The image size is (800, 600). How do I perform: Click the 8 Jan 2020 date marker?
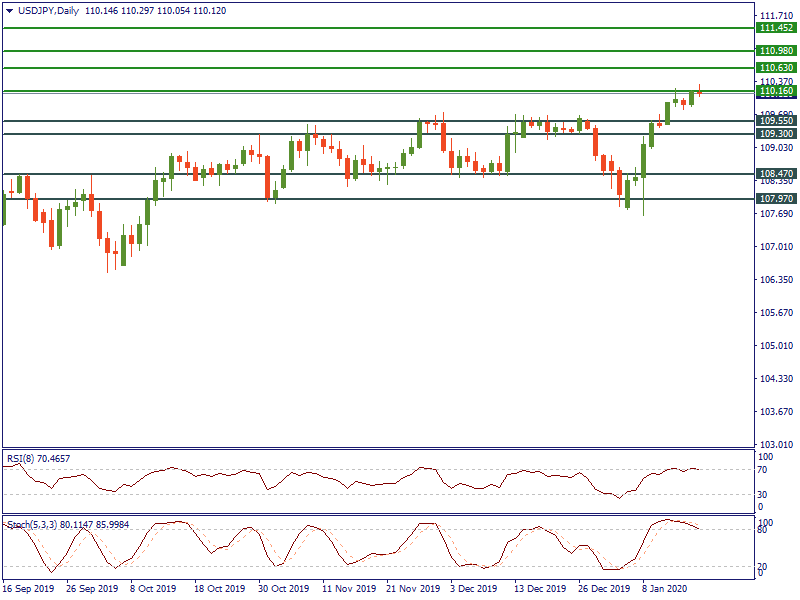[x=666, y=589]
